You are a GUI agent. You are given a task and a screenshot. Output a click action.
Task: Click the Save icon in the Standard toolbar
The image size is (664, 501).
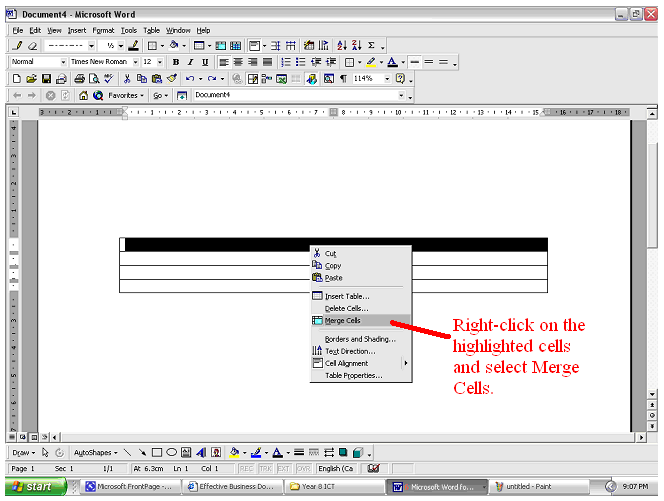tap(45, 78)
